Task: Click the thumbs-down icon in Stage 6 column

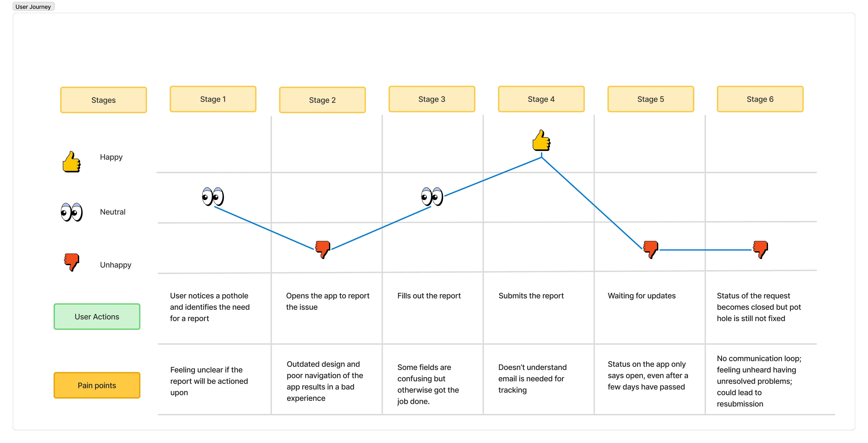Action: pyautogui.click(x=760, y=249)
